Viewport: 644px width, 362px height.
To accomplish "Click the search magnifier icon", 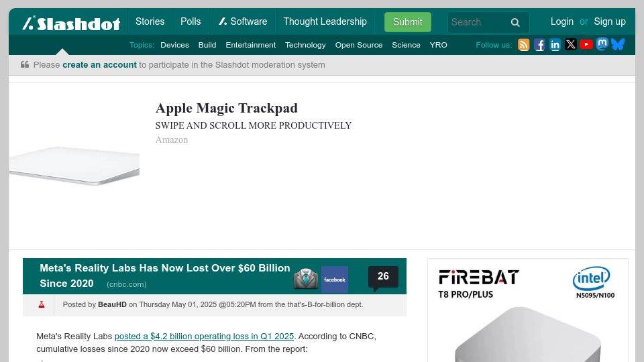I will click(x=515, y=23).
